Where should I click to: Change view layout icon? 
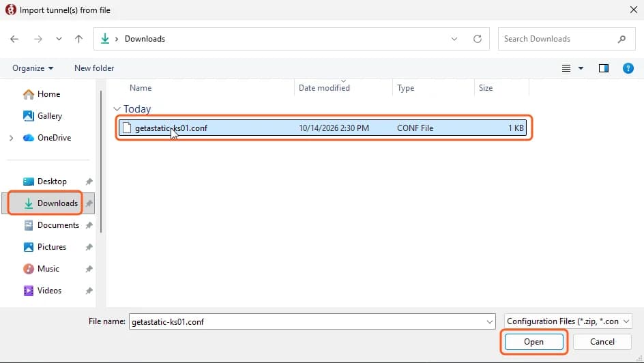click(566, 68)
